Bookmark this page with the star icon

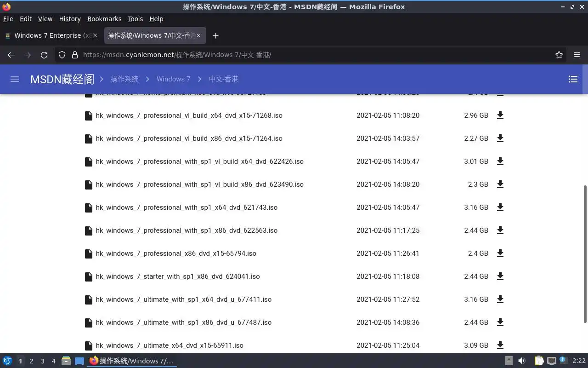tap(559, 55)
